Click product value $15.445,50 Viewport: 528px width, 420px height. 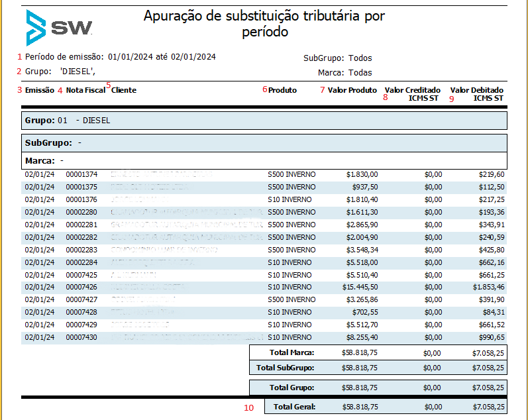[x=360, y=287]
